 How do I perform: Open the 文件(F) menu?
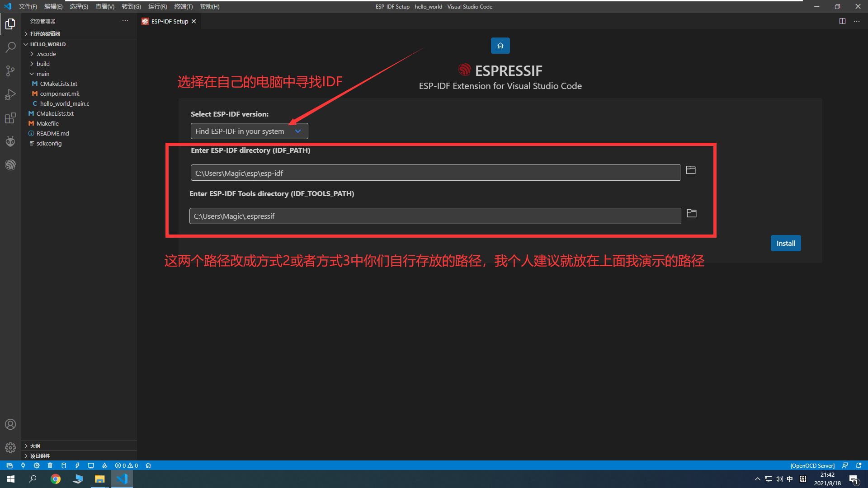(28, 6)
